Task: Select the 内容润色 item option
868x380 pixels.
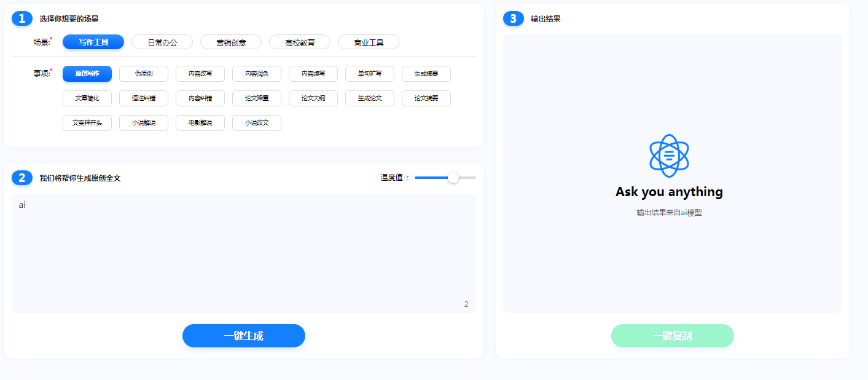Action: pyautogui.click(x=257, y=74)
